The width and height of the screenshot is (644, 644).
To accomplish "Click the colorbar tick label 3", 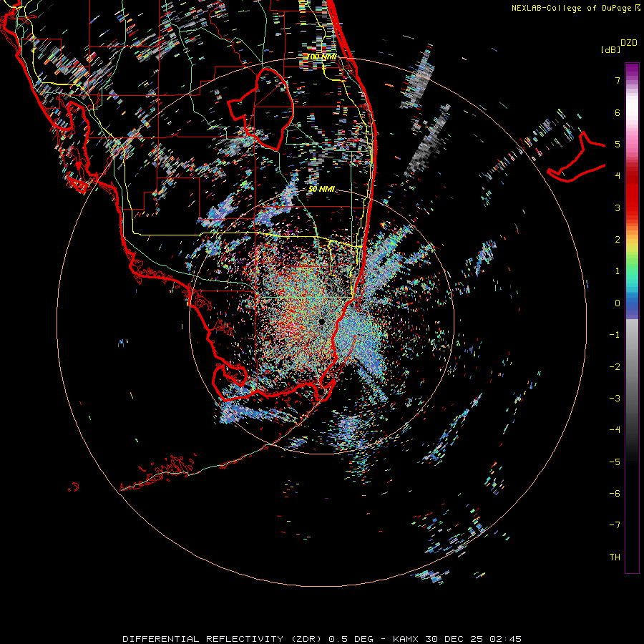I will click(618, 208).
